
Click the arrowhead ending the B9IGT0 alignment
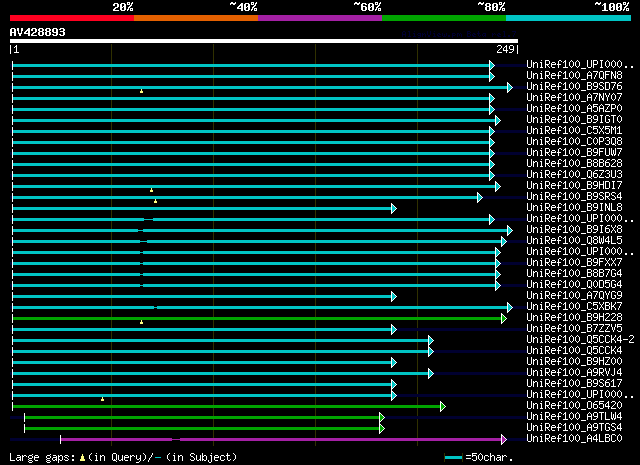click(x=498, y=120)
